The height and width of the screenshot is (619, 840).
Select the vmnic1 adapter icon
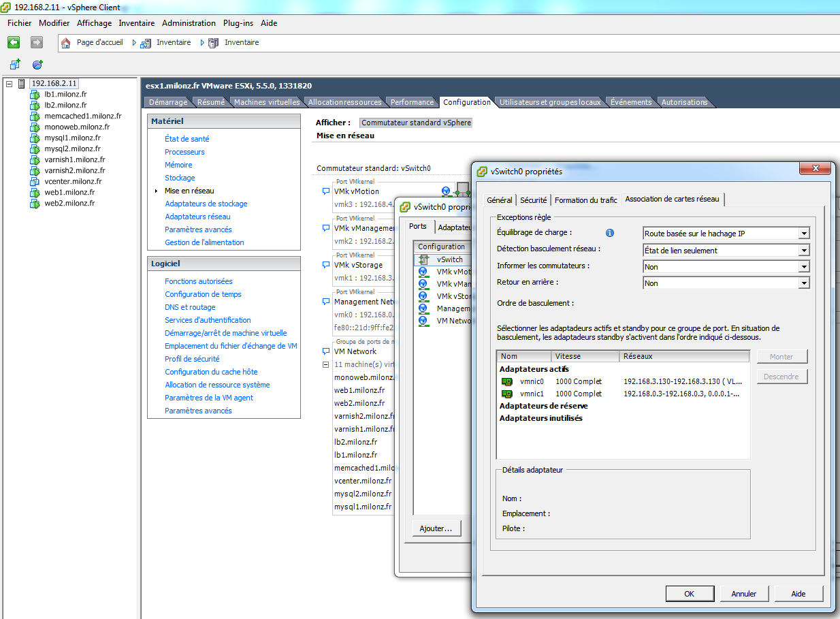[x=506, y=394]
